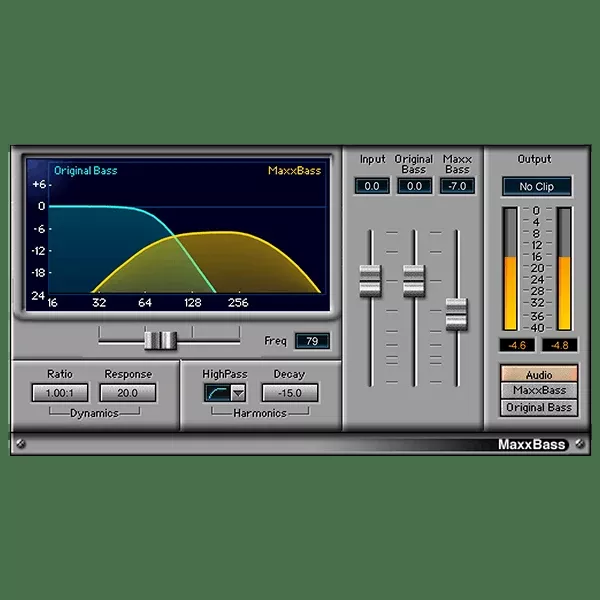Click the 64 frequency axis label
600x600 pixels.
[145, 303]
